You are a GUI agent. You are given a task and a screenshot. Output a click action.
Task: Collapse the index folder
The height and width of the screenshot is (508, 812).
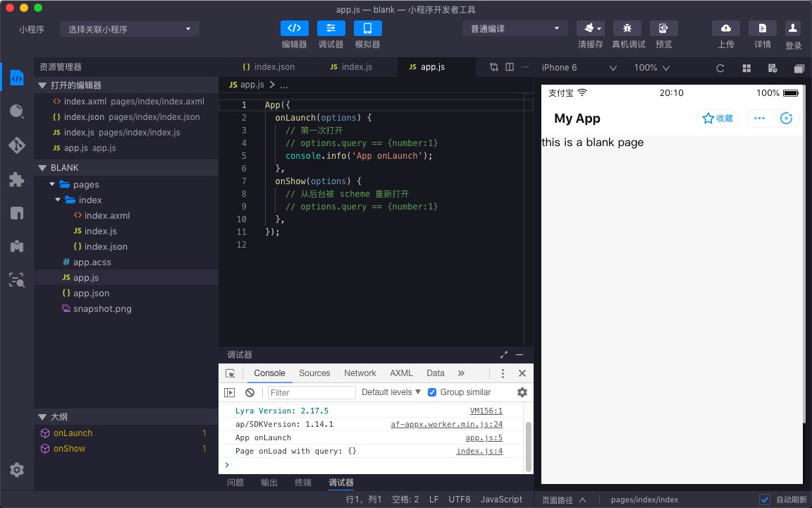58,200
